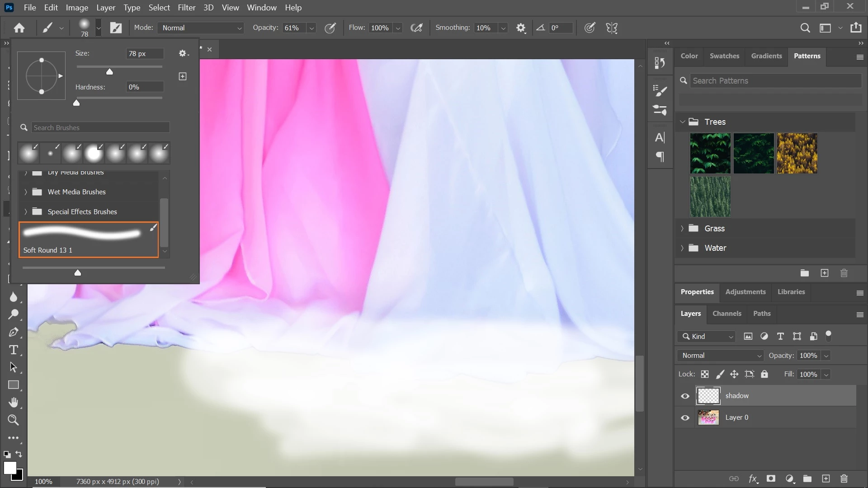Switch to the Channels tab
The image size is (868, 488).
point(726,314)
